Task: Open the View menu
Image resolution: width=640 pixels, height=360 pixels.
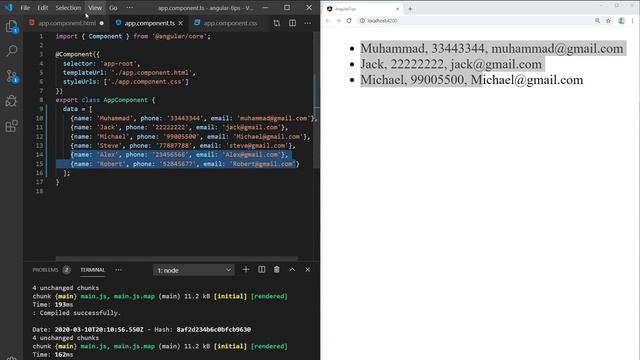Action: tap(95, 7)
